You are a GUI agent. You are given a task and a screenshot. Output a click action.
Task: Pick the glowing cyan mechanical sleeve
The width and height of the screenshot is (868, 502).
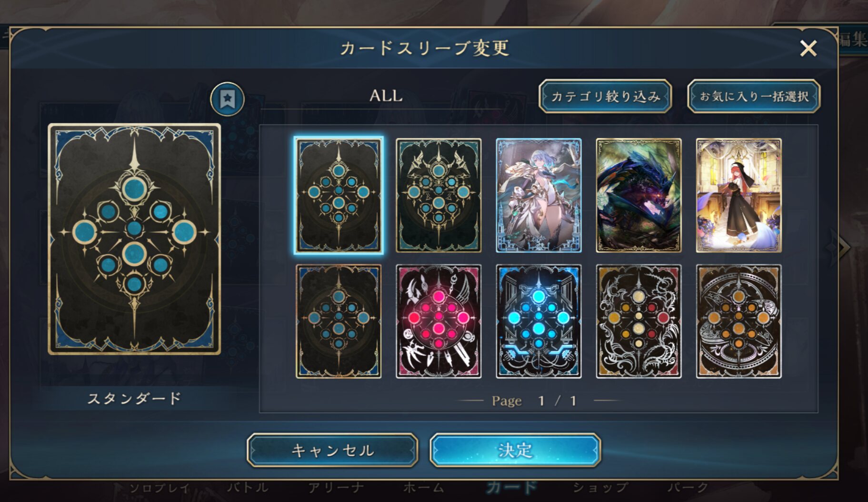pos(539,321)
